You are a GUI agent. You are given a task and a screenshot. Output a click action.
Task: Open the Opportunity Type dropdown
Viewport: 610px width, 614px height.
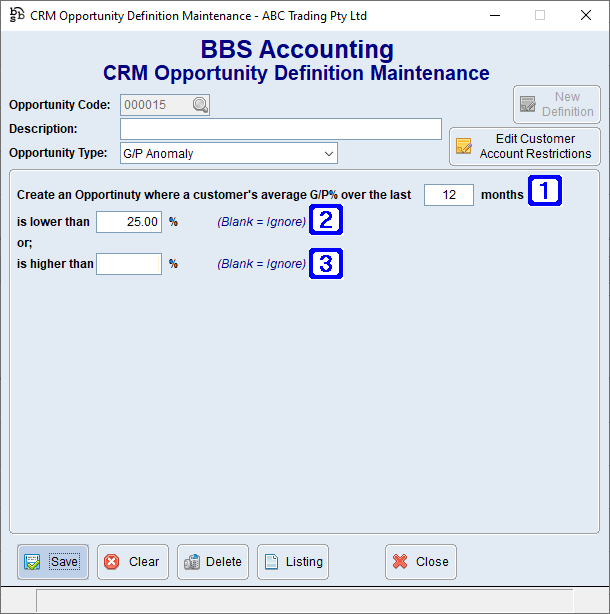(229, 154)
